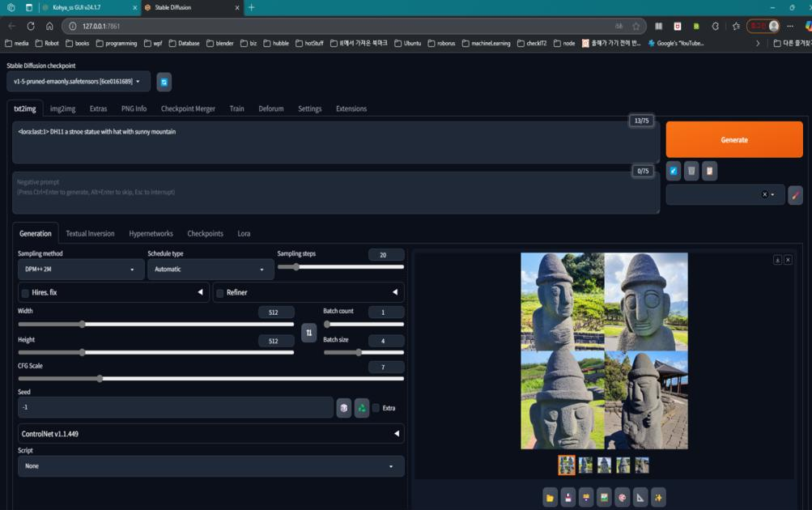Tick the Extra seed checkbox
The width and height of the screenshot is (812, 510).
tap(376, 408)
